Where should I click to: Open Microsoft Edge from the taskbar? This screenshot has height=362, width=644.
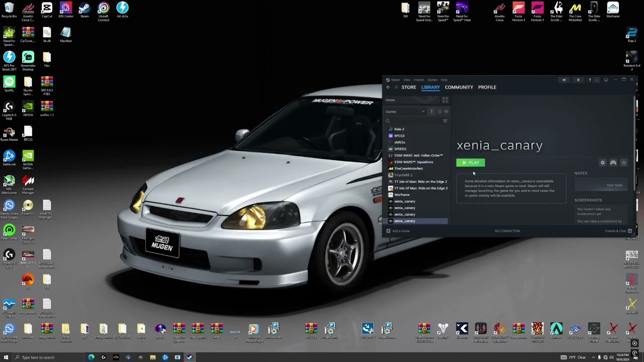(91, 357)
